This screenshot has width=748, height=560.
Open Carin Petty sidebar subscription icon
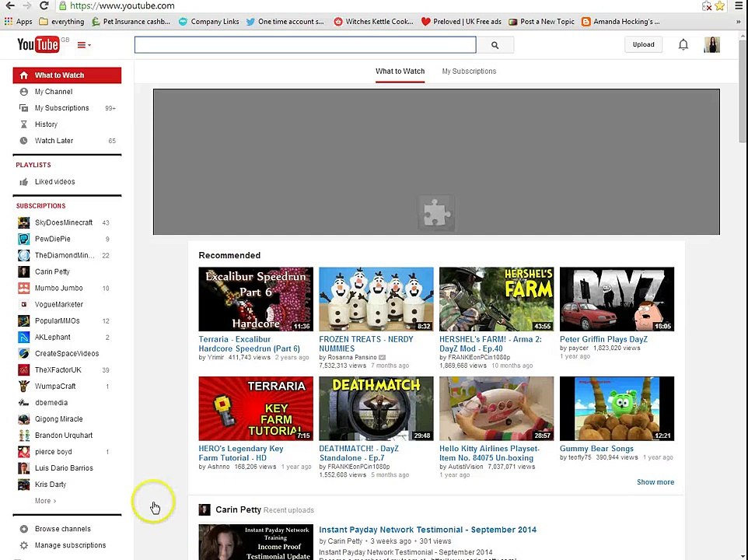pyautogui.click(x=23, y=272)
